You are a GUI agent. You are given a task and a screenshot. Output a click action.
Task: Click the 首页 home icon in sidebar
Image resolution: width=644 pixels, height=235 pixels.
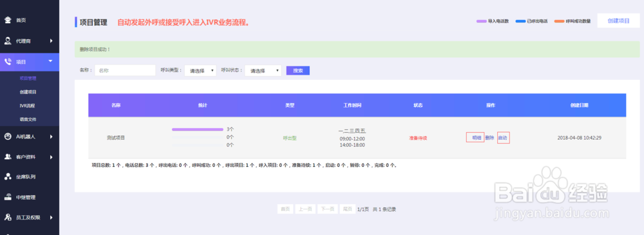[x=8, y=20]
